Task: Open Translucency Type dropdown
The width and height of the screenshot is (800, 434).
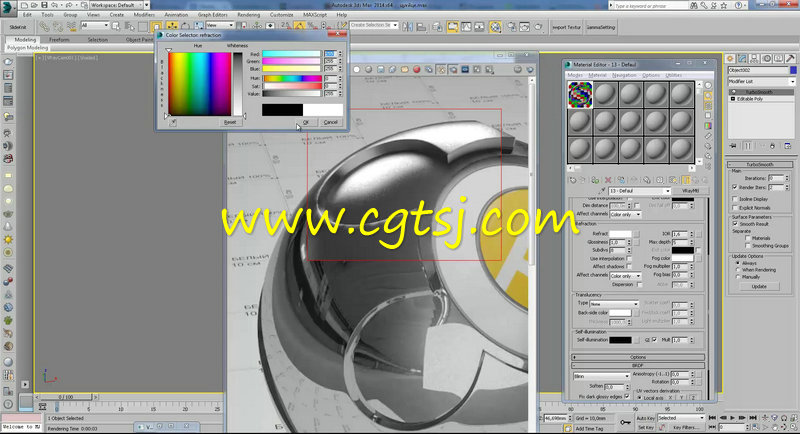Action: (x=614, y=303)
